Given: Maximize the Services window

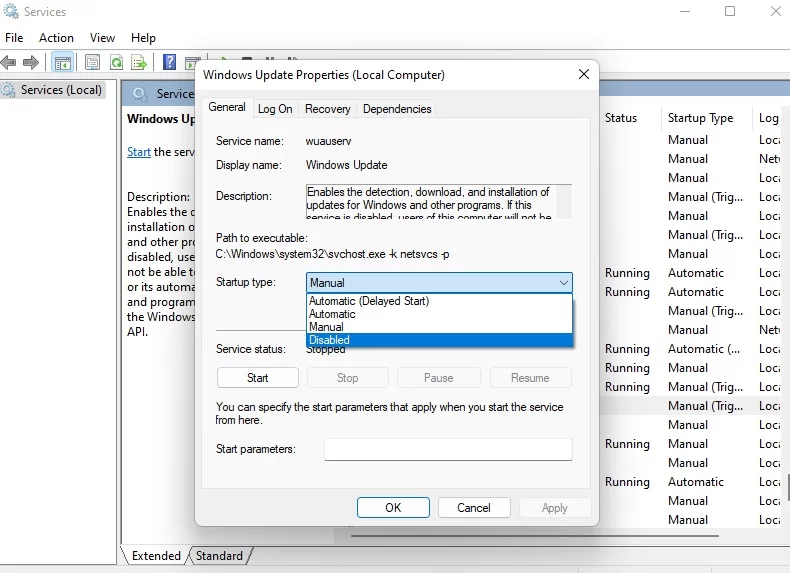Looking at the screenshot, I should pos(730,11).
